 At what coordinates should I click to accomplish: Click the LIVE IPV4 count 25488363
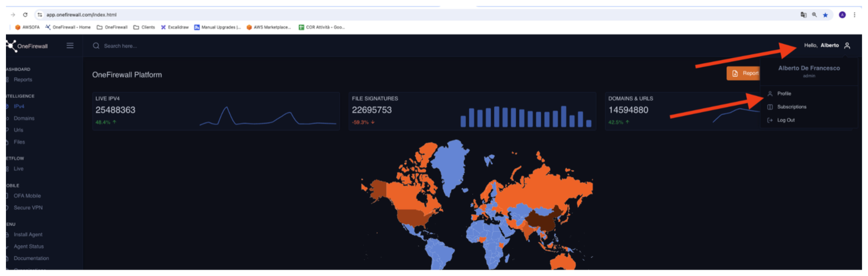(x=115, y=110)
